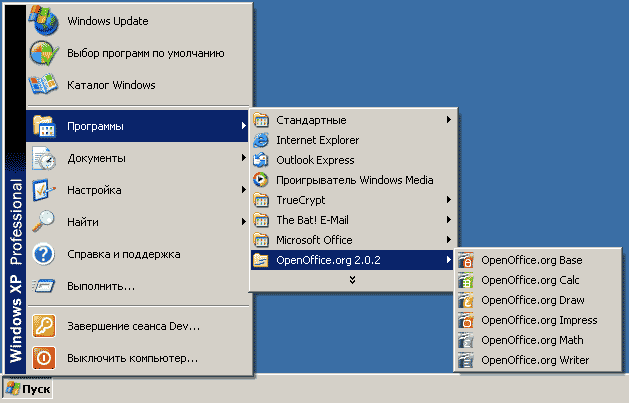629x403 pixels.
Task: Click the Windows Media player icon
Action: click(x=261, y=180)
